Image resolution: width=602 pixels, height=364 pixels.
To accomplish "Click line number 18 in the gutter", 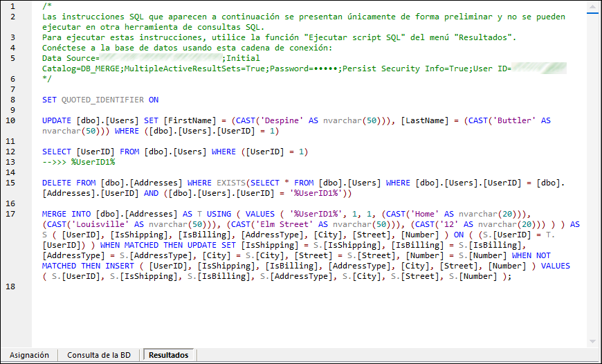I will point(11,286).
